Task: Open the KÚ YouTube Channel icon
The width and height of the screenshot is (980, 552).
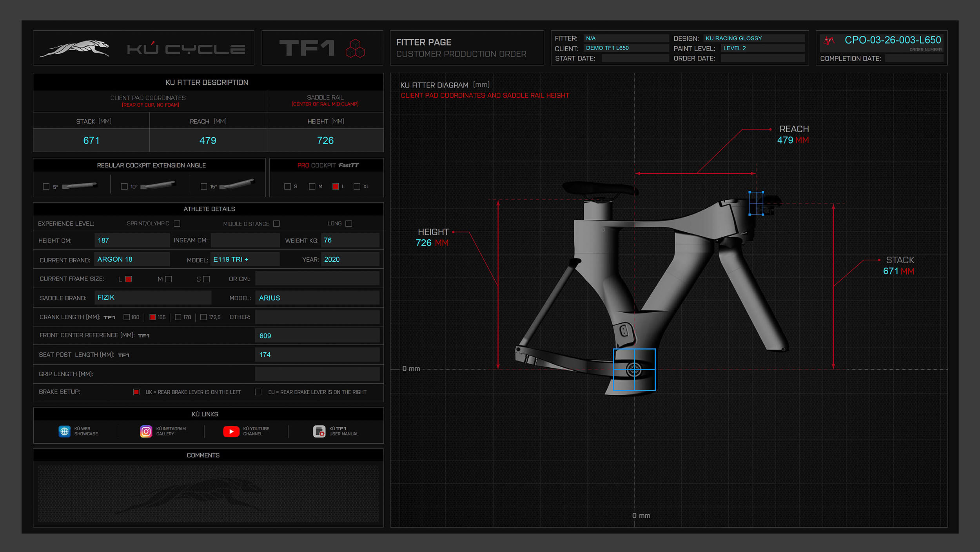Action: coord(231,432)
